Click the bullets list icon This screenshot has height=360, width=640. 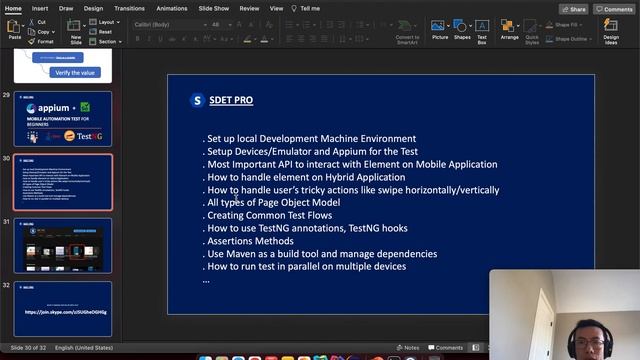point(289,25)
